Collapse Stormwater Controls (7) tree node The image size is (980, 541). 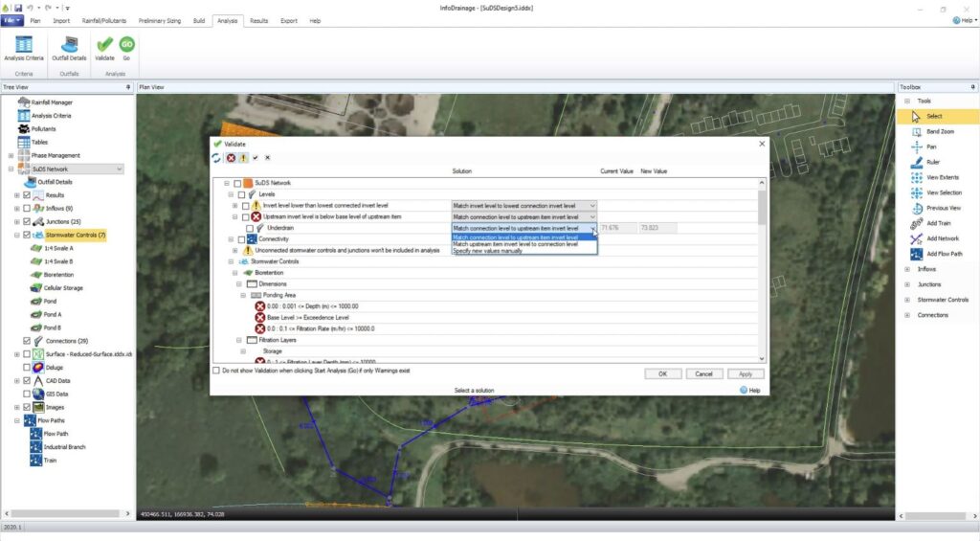pos(17,236)
